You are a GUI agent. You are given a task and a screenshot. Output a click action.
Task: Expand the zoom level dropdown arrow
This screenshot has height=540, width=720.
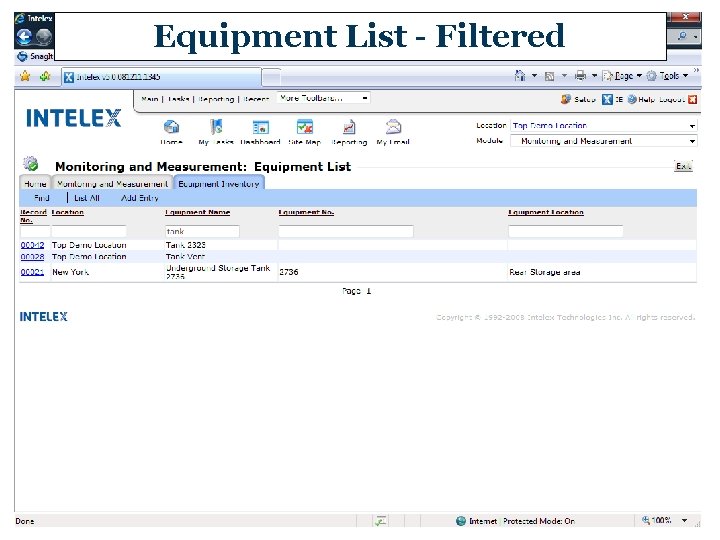684,520
